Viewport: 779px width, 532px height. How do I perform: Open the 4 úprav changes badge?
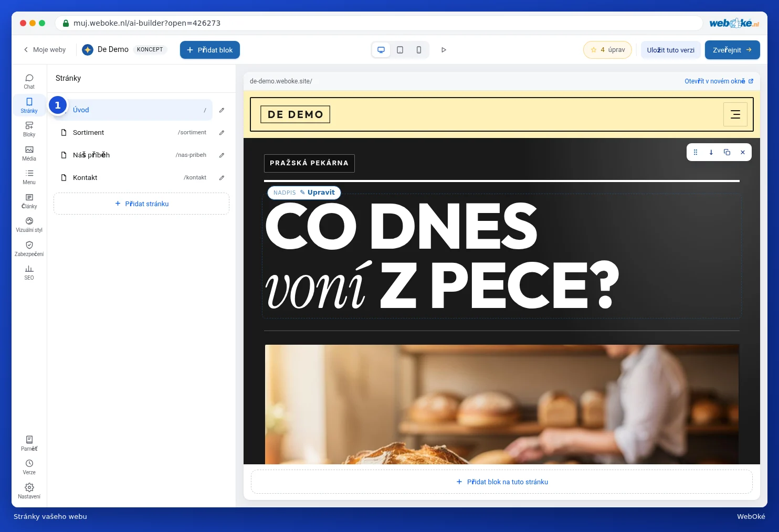click(607, 50)
